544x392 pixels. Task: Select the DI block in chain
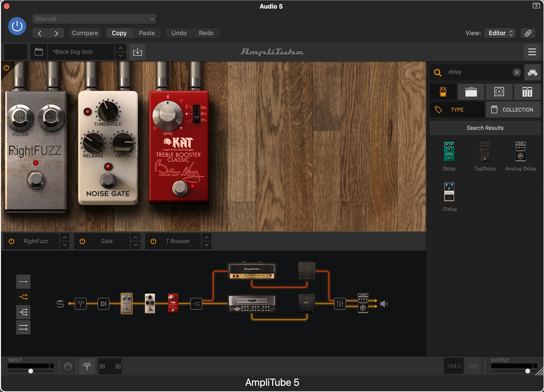click(103, 304)
